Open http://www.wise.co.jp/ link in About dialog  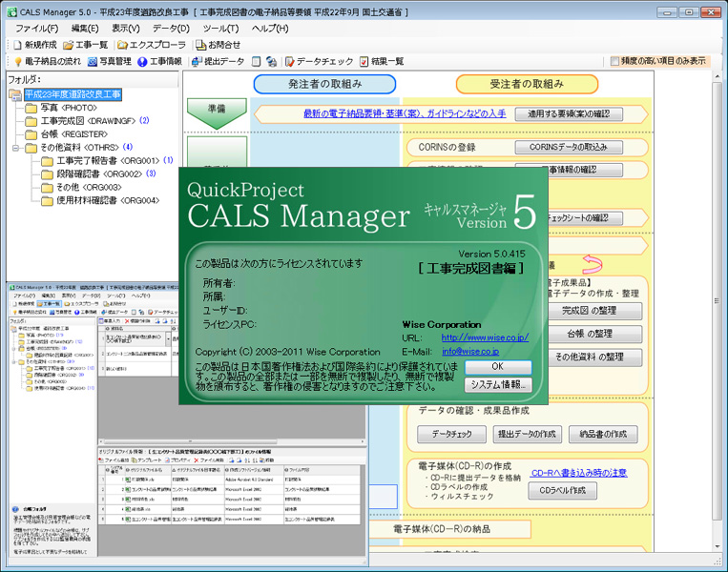[486, 337]
